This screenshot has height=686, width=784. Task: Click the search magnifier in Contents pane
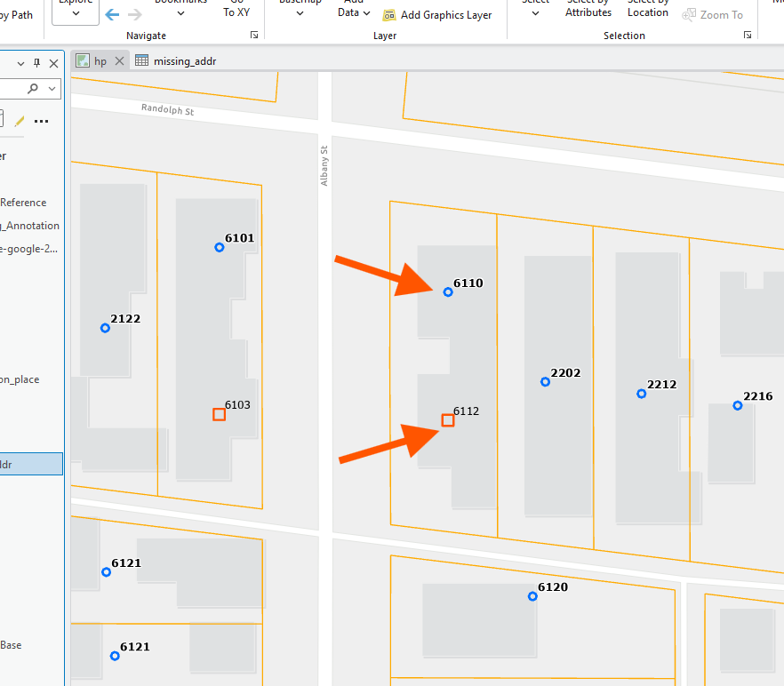pos(34,88)
